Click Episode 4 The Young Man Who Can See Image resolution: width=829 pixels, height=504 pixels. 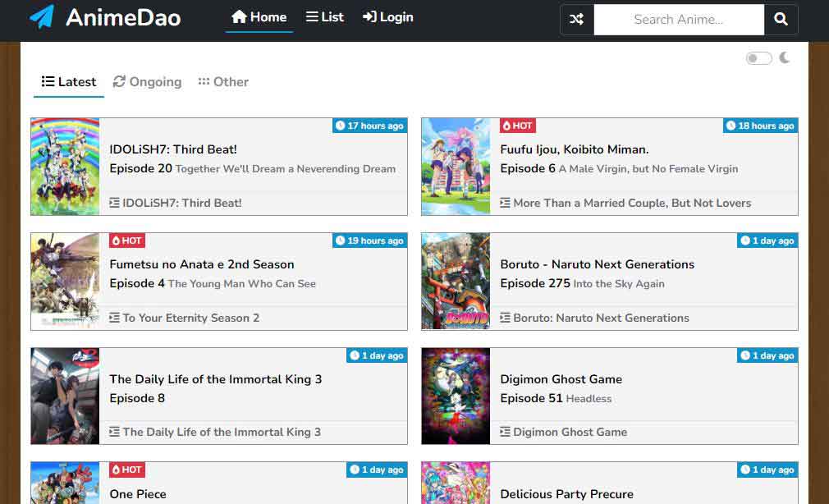coord(213,283)
